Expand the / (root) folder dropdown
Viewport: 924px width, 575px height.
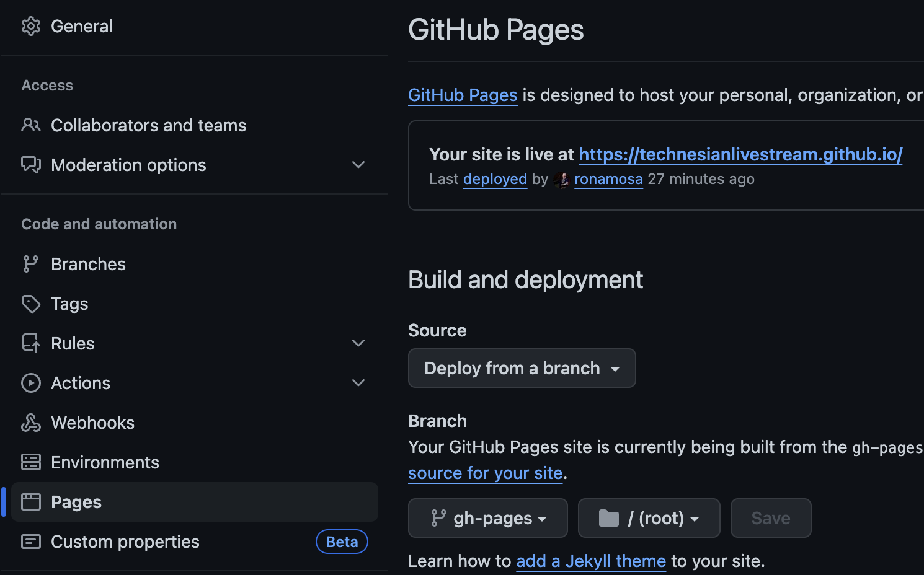click(649, 518)
